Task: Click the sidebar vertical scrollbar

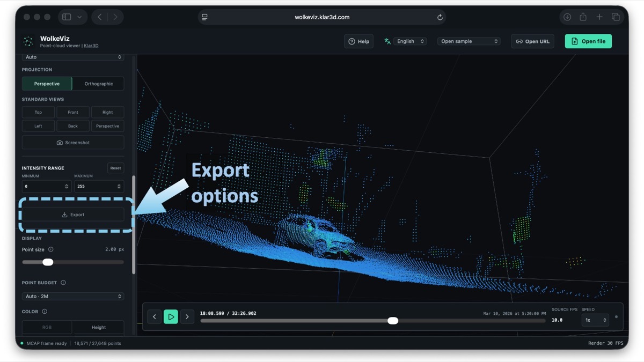Action: coord(134,225)
